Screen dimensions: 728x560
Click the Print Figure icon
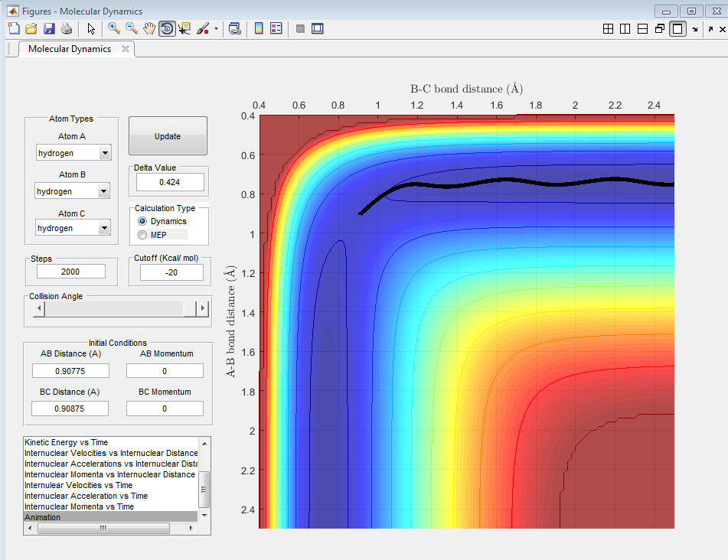67,29
